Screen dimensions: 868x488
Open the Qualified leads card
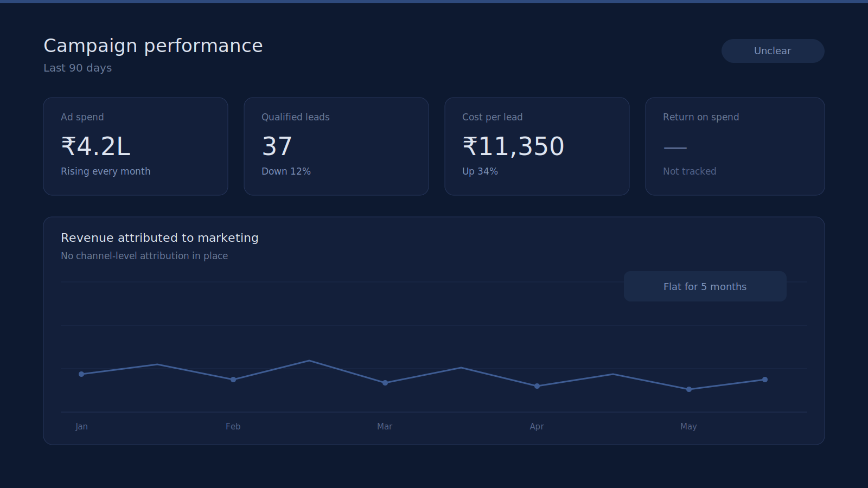pyautogui.click(x=336, y=146)
